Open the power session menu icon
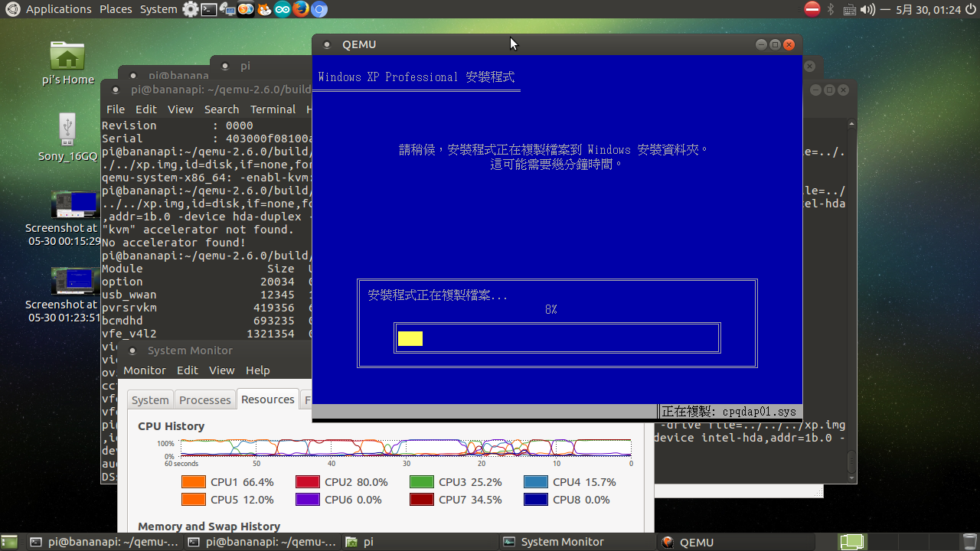This screenshot has height=551, width=980. coord(970,9)
